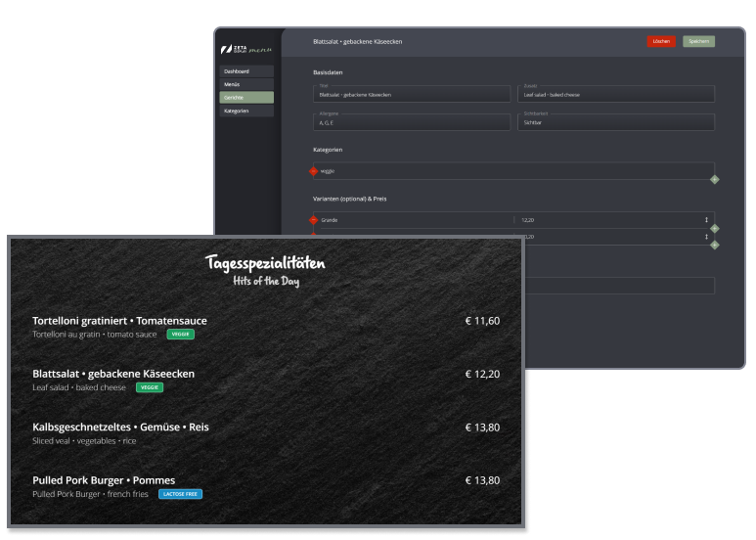The height and width of the screenshot is (540, 756).
Task: Click the Basisdaten section heading
Action: (328, 72)
